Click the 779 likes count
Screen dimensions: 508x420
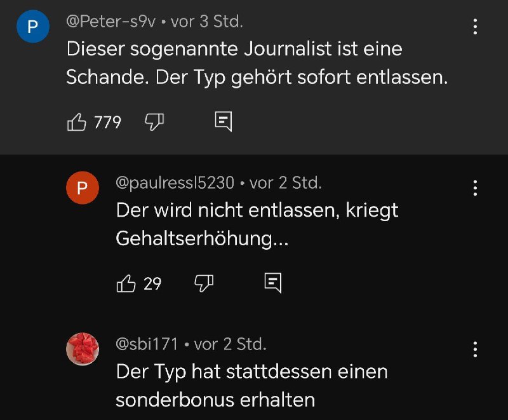click(107, 122)
